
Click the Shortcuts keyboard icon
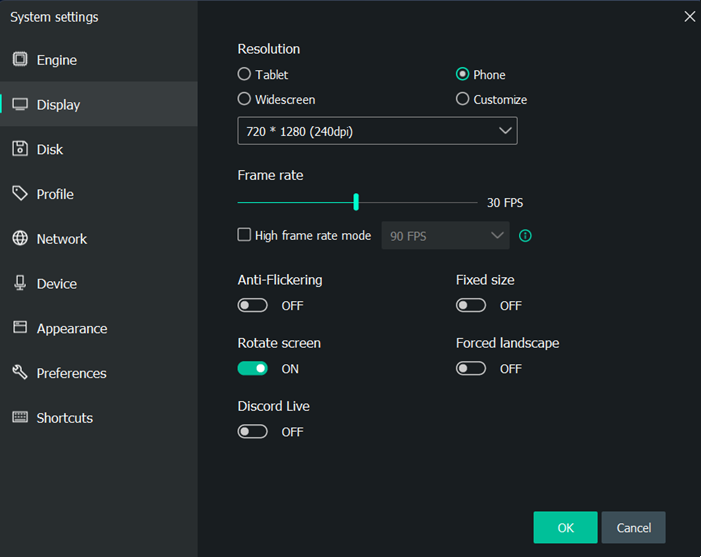20,417
